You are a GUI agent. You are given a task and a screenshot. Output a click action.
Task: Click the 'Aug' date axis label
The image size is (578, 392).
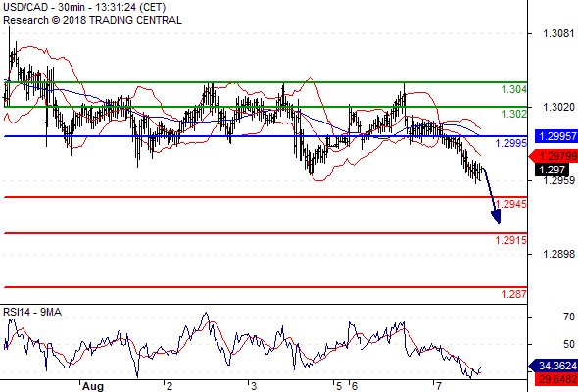click(93, 386)
